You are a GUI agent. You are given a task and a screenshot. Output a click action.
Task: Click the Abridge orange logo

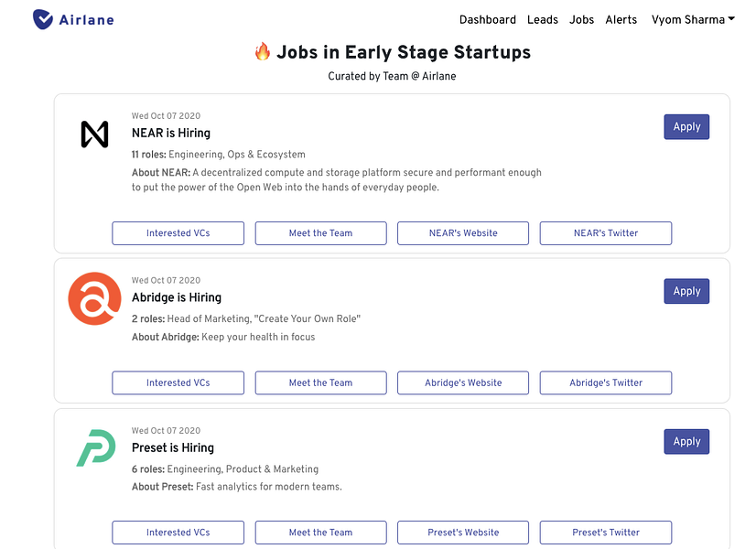tap(94, 298)
